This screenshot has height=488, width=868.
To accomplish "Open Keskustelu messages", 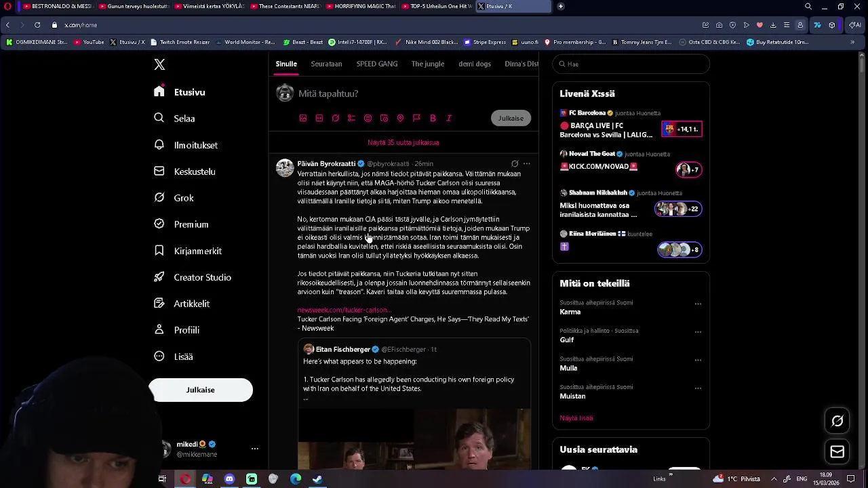I will coord(184,171).
